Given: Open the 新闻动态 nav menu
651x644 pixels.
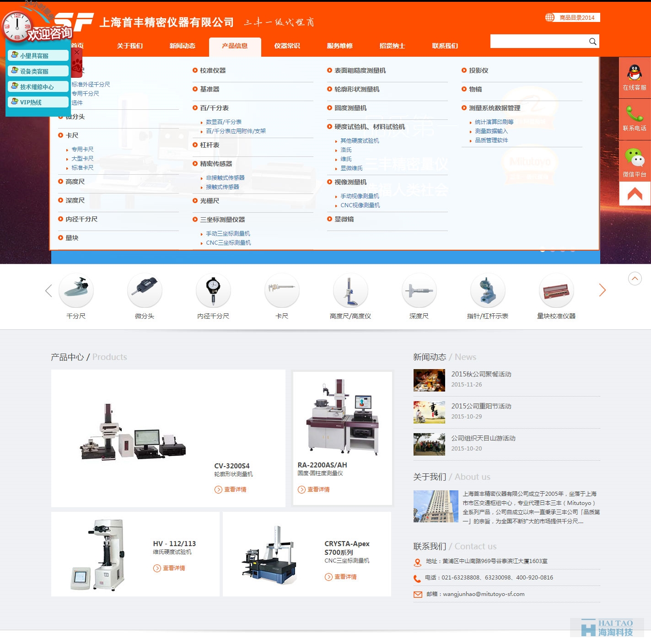Looking at the screenshot, I should tap(183, 46).
